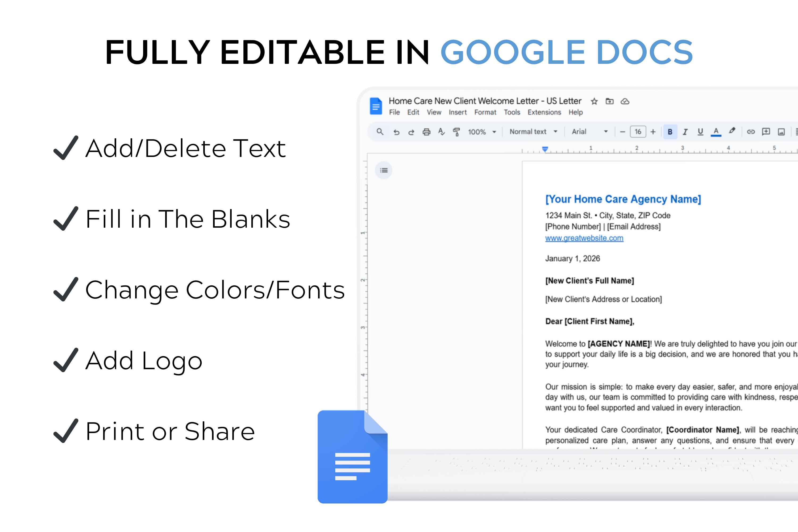Click the Add comment icon
Screen dimensions: 798x532
click(766, 132)
